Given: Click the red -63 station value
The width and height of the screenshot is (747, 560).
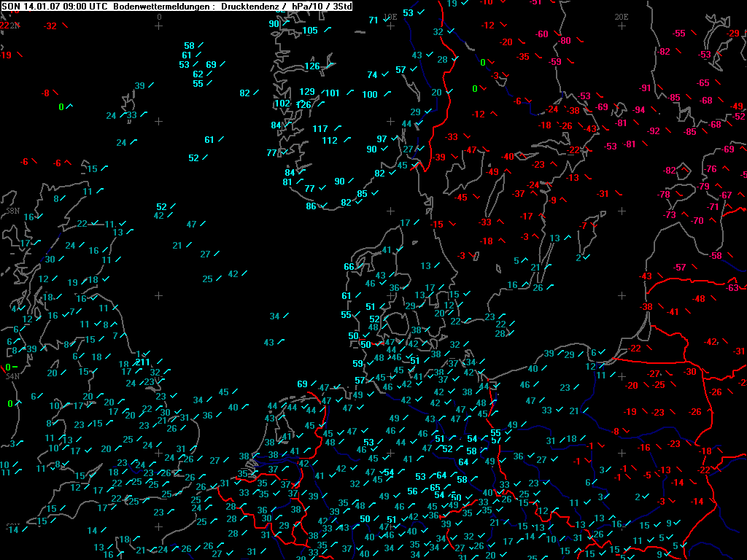Looking at the screenshot, I should (732, 288).
